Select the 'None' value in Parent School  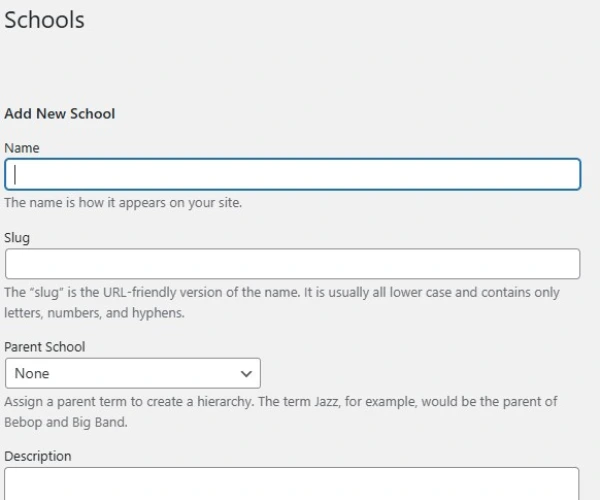[x=33, y=373]
